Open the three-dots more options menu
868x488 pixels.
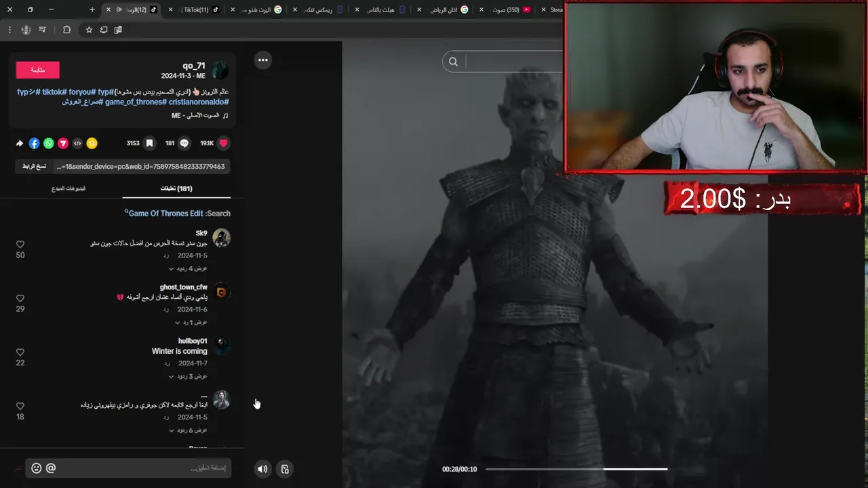pyautogui.click(x=263, y=60)
